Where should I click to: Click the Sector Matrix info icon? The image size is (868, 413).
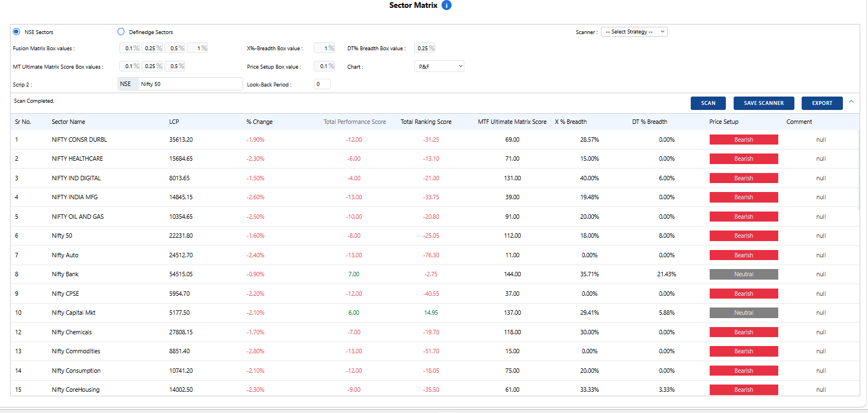(446, 6)
